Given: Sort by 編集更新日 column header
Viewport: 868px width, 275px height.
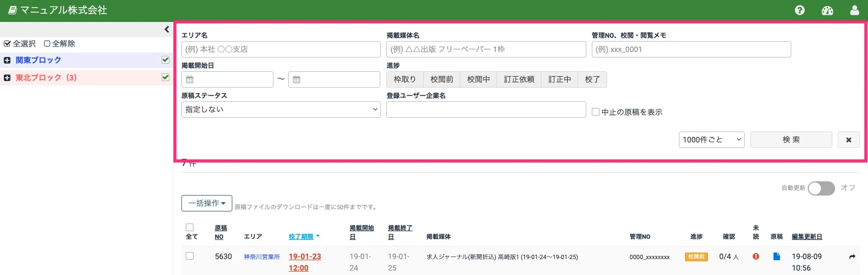Looking at the screenshot, I should point(807,237).
